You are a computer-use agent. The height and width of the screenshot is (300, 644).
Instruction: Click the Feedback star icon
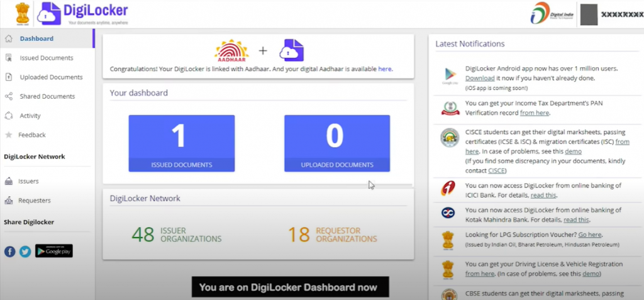pos(9,135)
